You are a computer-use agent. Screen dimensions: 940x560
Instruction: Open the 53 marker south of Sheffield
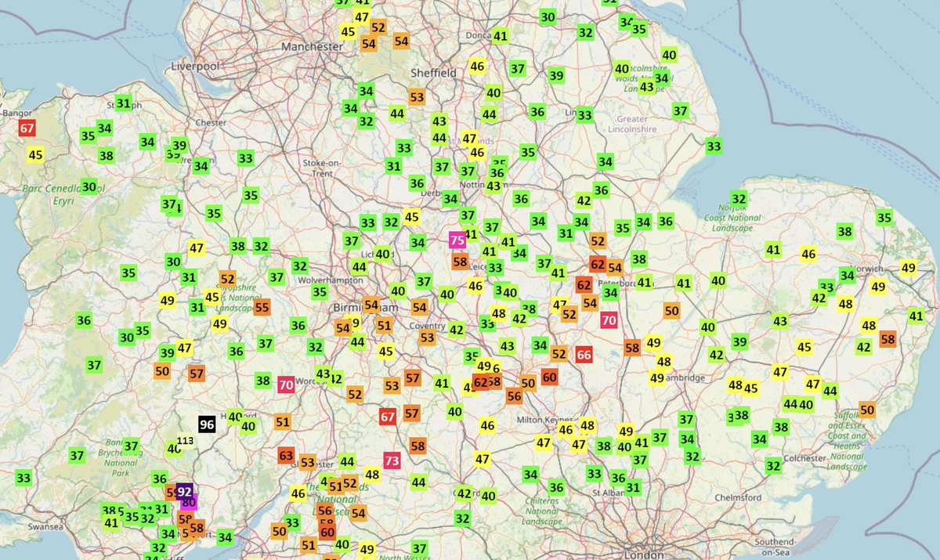coord(417,98)
